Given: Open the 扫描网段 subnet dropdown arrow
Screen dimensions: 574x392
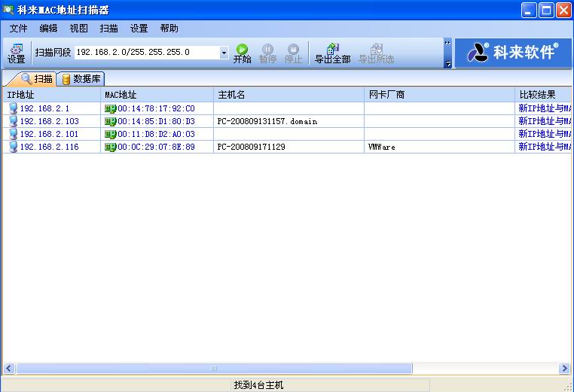Looking at the screenshot, I should (x=224, y=53).
